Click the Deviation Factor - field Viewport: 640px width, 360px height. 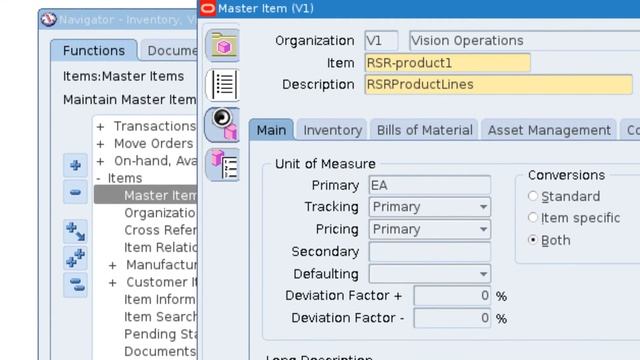(x=452, y=318)
